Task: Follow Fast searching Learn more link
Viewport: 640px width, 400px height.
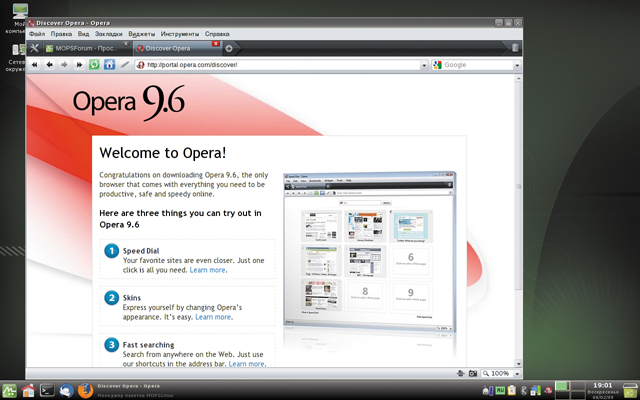Action: [247, 364]
